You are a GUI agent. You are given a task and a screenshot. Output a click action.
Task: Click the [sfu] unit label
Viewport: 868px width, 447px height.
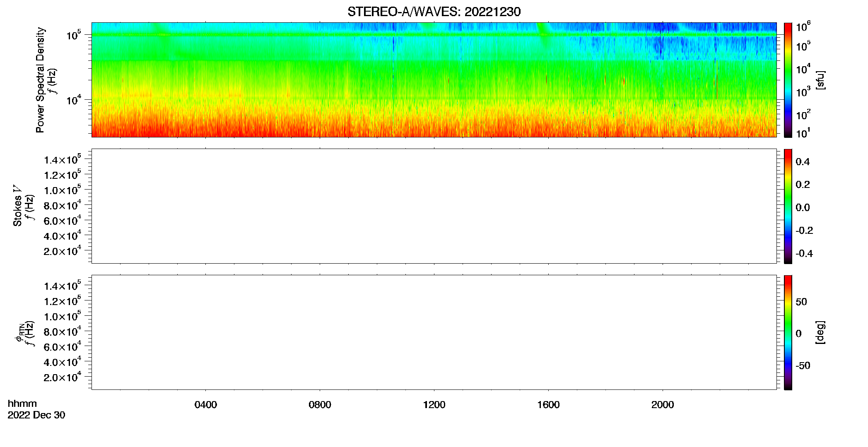click(820, 80)
